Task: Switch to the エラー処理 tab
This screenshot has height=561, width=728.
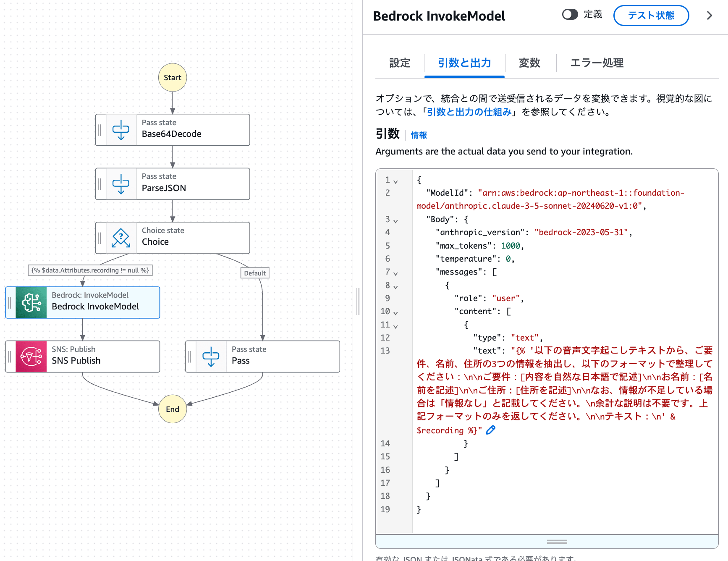Action: [x=597, y=63]
